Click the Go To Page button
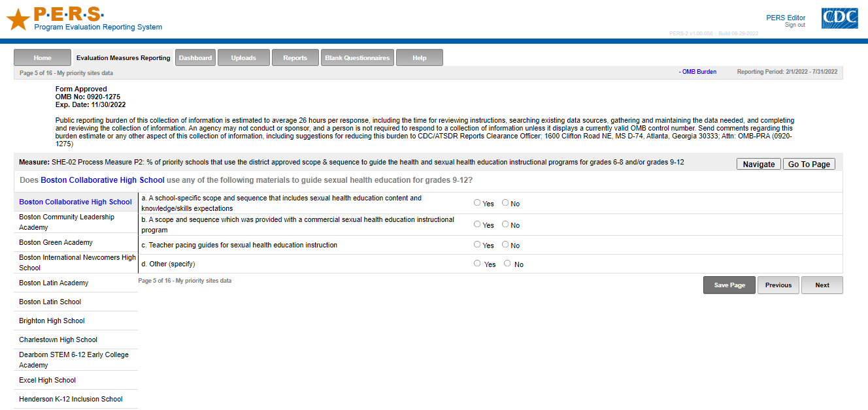 click(809, 165)
